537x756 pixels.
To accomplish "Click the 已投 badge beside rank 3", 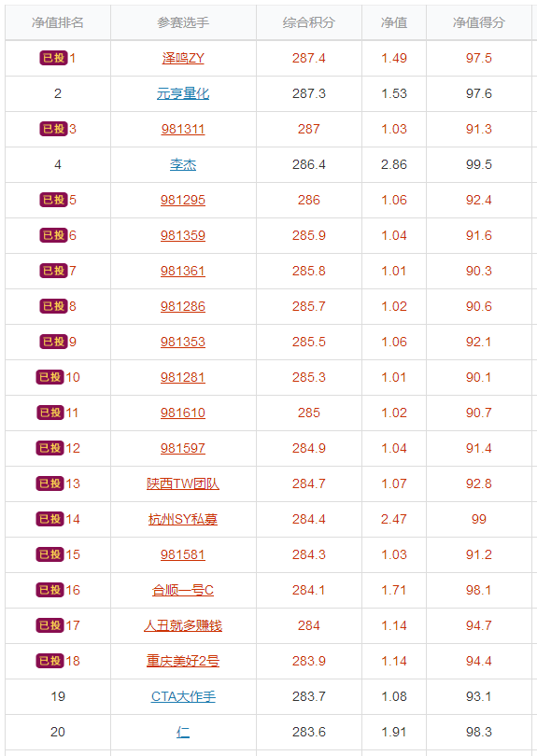I will coord(53,129).
